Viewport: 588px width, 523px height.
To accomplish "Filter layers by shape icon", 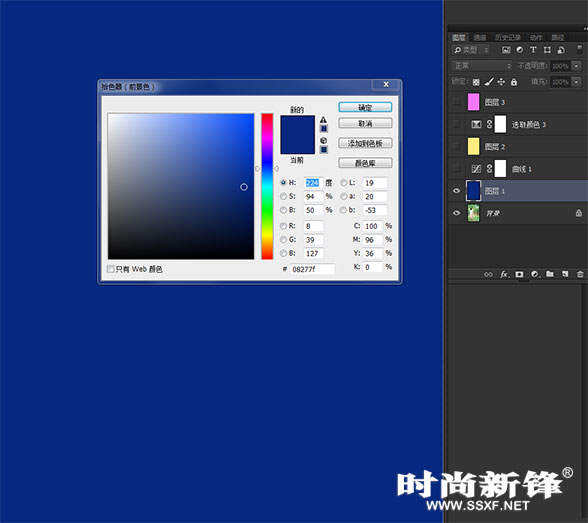I will pyautogui.click(x=547, y=50).
